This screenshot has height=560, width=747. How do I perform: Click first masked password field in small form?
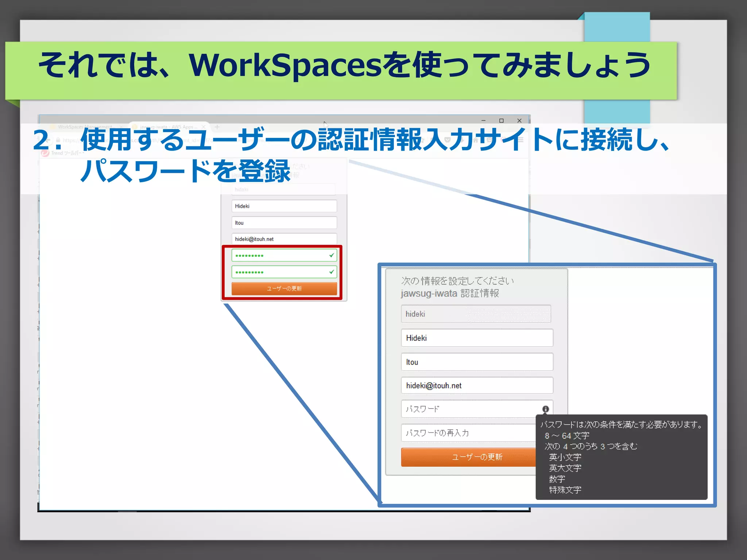click(284, 255)
